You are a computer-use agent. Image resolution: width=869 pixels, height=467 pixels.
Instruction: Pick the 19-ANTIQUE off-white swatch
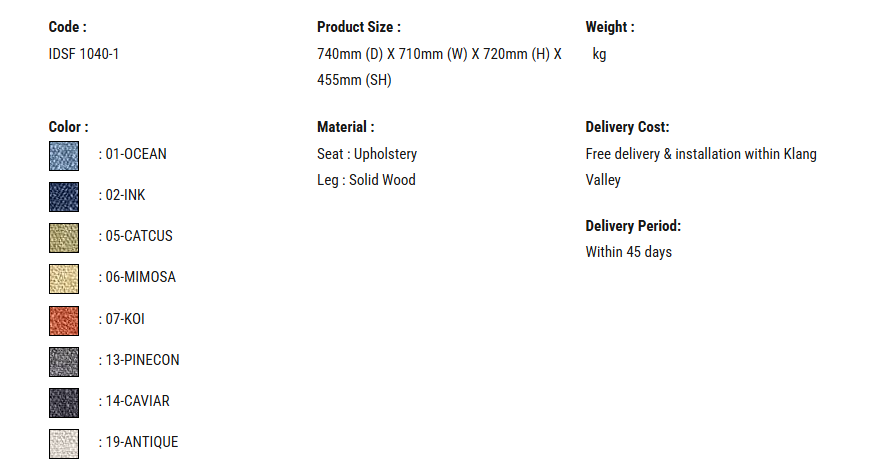pos(64,443)
